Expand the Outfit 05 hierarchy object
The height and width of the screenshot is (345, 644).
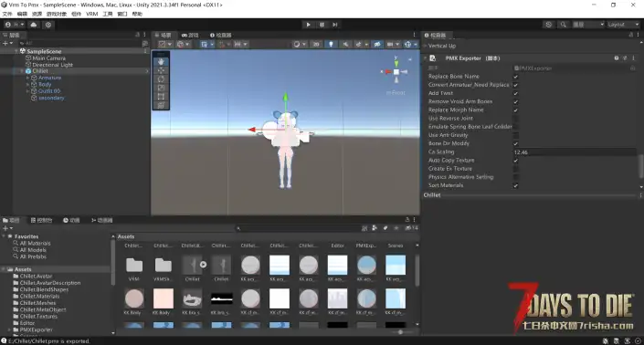click(x=27, y=91)
